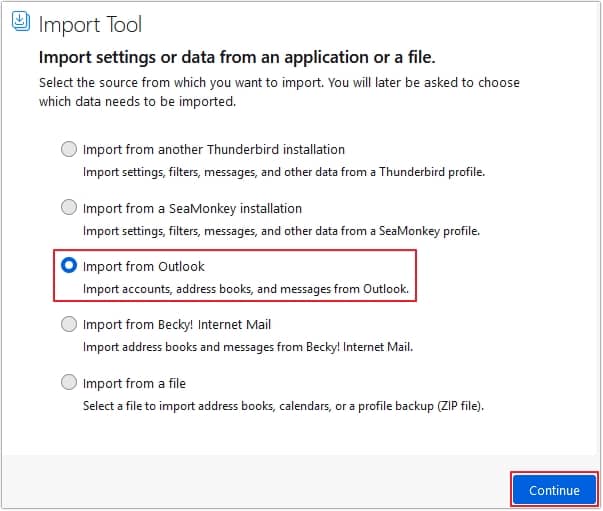Click the 'Import from a file' label
The image size is (603, 511).
[134, 383]
